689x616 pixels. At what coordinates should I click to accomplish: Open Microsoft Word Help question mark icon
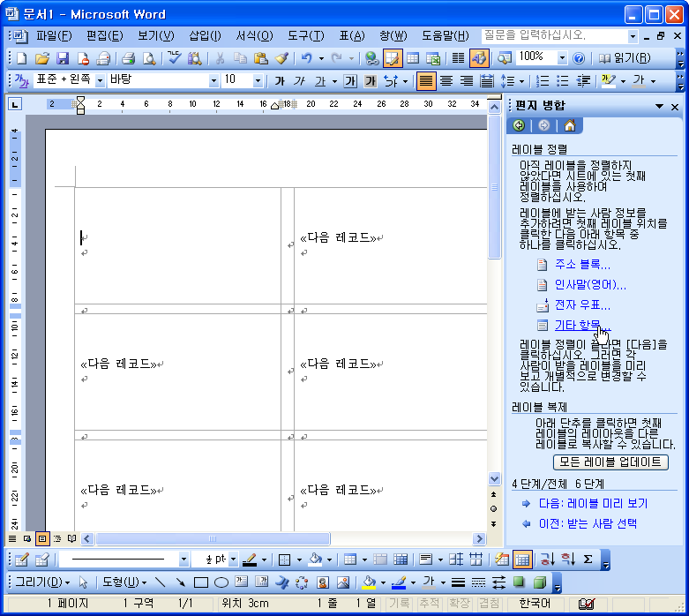point(579,58)
